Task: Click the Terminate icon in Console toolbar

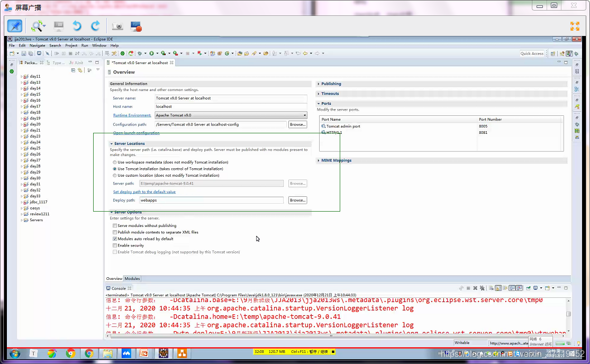Action: [x=468, y=288]
